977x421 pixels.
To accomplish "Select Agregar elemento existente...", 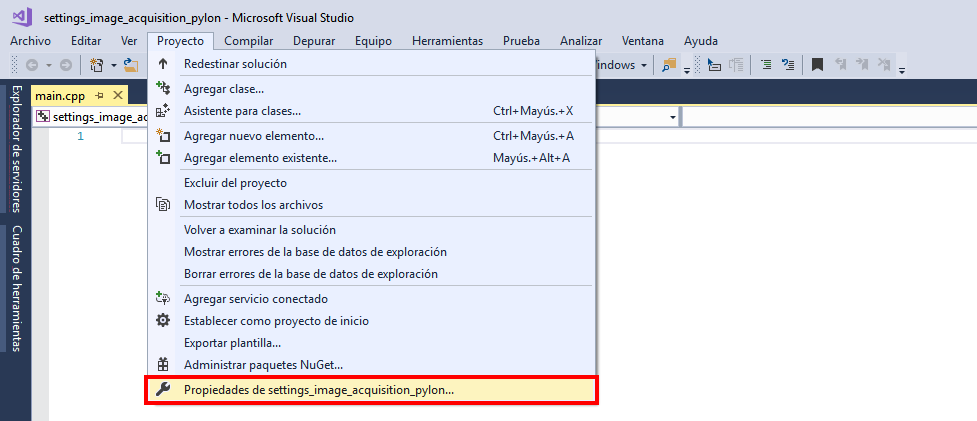I will (371, 158).
